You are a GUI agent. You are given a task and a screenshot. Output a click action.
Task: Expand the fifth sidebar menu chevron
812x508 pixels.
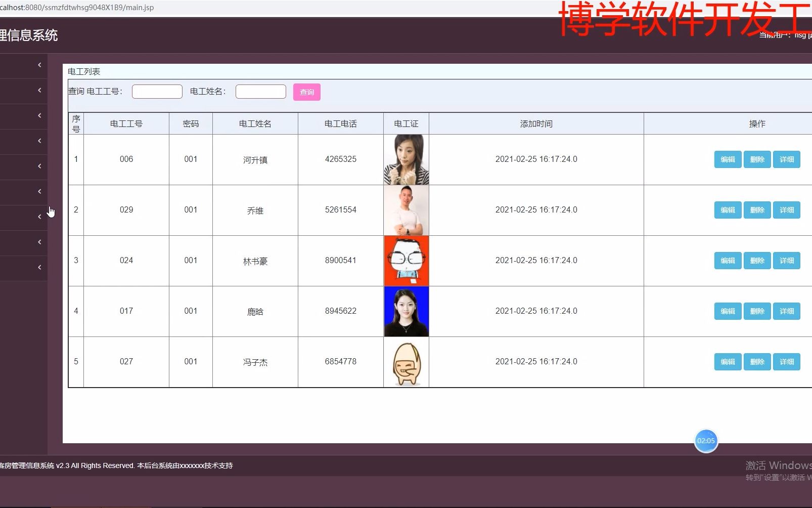pyautogui.click(x=39, y=166)
